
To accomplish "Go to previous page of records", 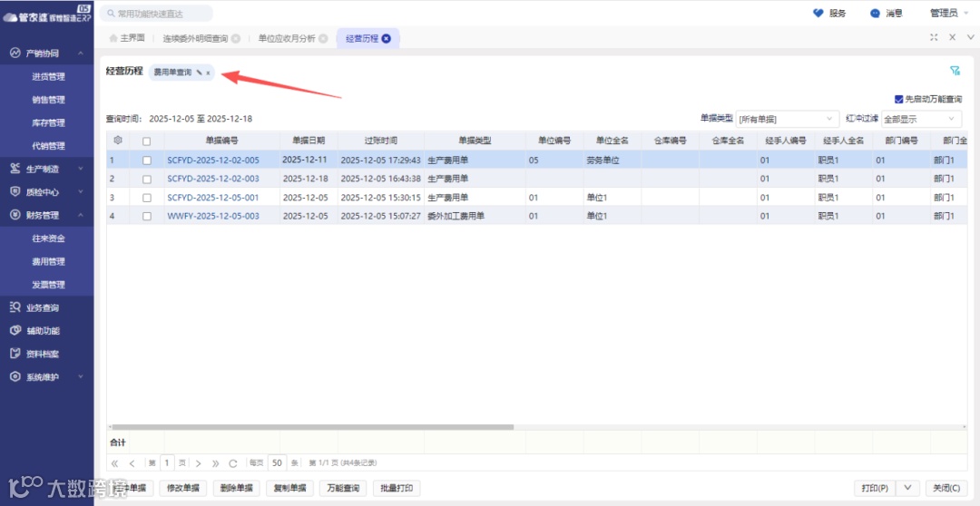I will pyautogui.click(x=132, y=463).
